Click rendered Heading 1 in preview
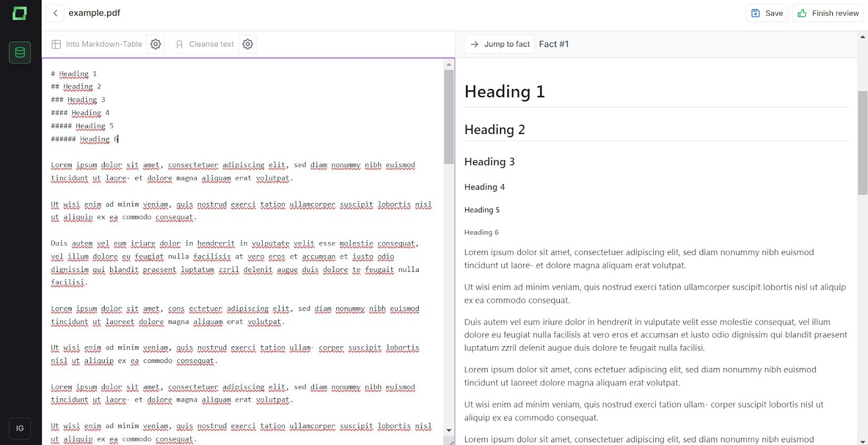 tap(505, 92)
